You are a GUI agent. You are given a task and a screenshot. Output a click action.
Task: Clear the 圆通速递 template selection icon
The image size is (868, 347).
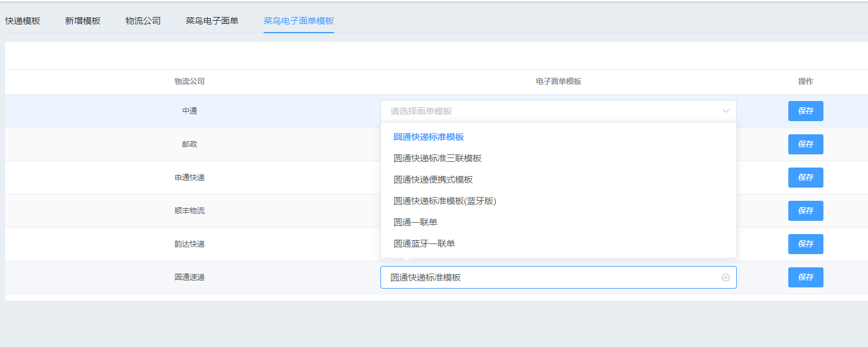726,277
